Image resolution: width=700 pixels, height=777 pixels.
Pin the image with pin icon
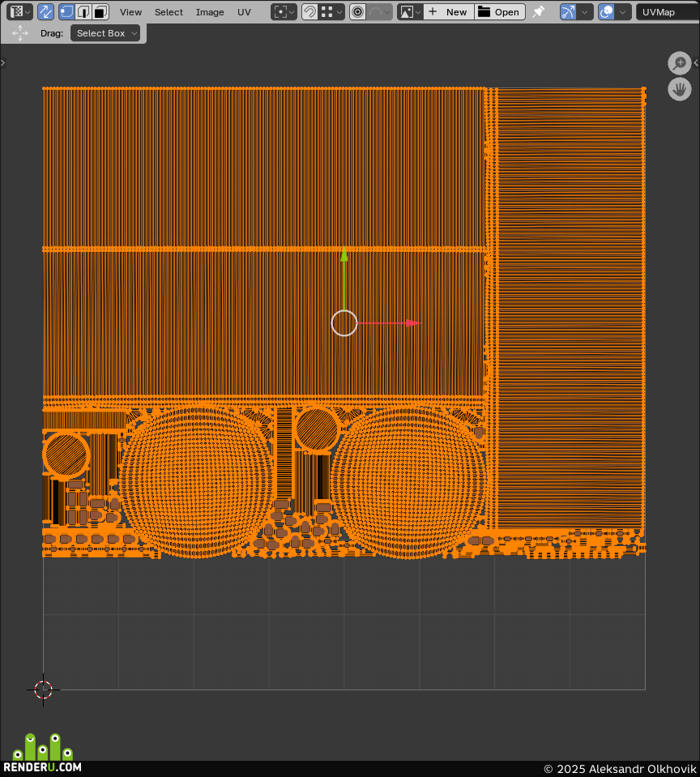pos(539,12)
